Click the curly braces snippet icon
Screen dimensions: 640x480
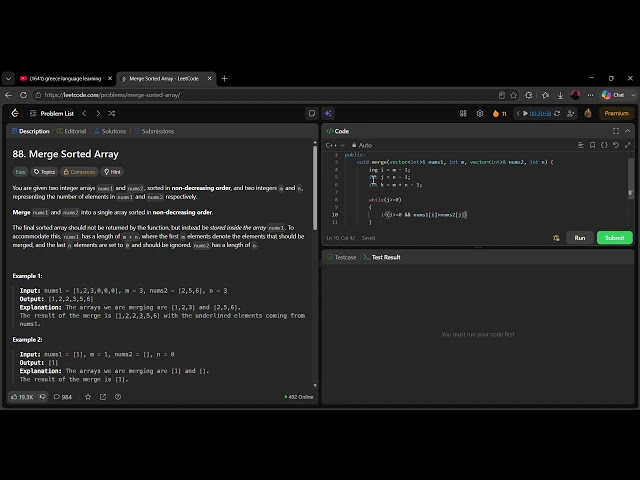click(604, 145)
